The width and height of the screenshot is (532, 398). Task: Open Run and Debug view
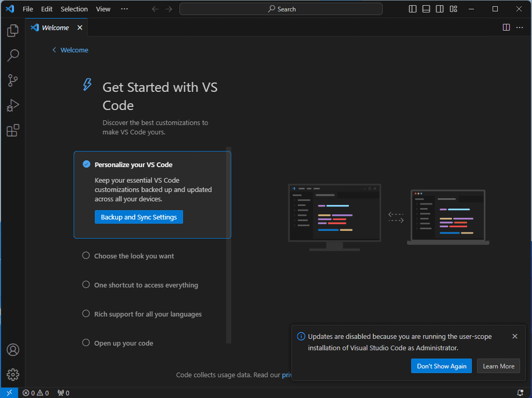13,105
